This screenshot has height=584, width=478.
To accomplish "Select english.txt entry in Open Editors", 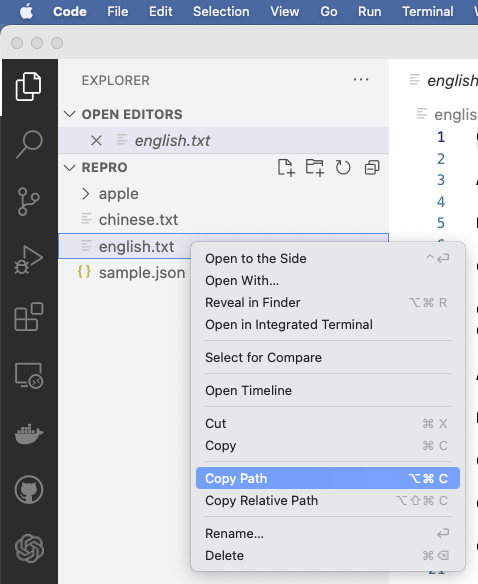I will pyautogui.click(x=224, y=140).
